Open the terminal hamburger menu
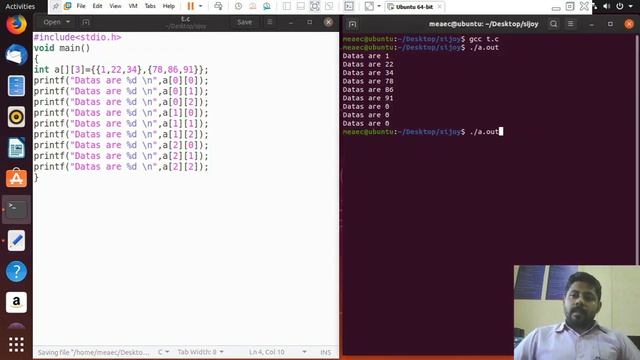The image size is (640, 360). pos(571,24)
